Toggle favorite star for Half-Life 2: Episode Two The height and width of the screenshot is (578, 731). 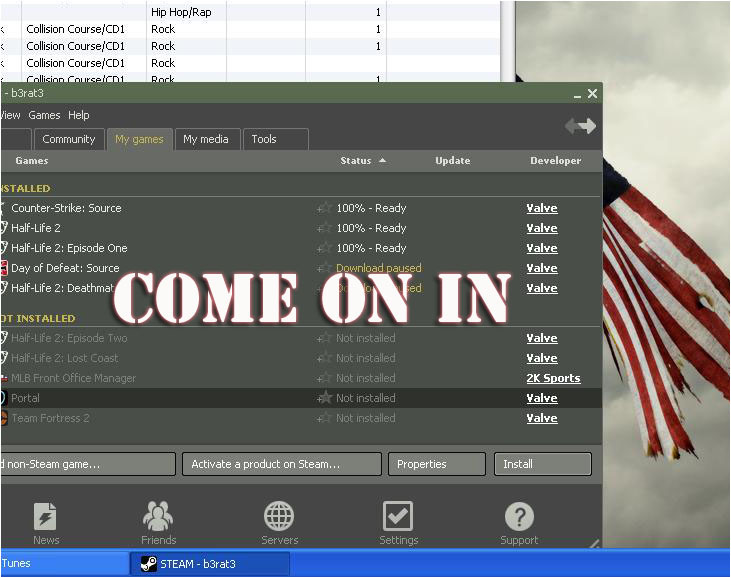click(324, 338)
